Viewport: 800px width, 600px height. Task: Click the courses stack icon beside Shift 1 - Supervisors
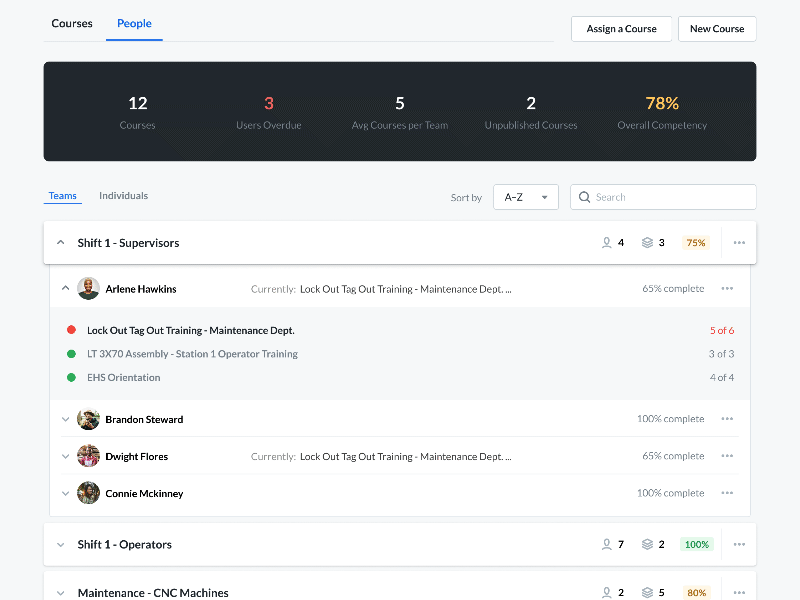[x=646, y=242]
